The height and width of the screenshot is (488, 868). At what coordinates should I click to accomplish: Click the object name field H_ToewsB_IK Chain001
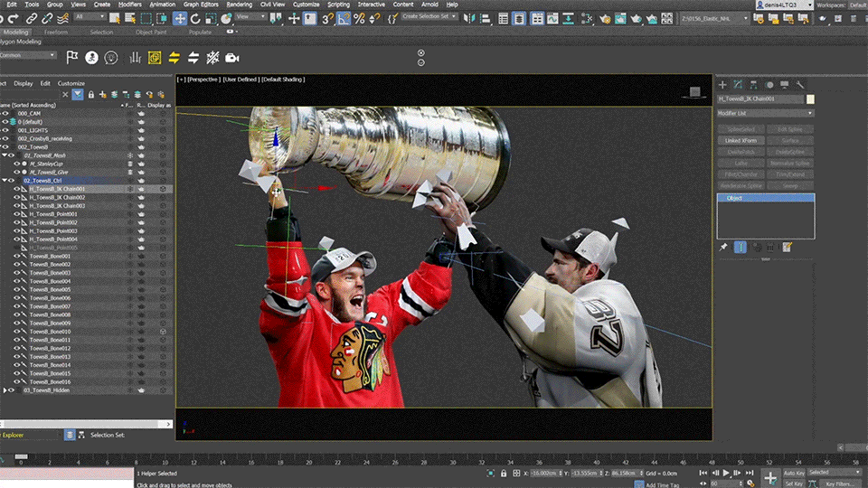point(760,99)
